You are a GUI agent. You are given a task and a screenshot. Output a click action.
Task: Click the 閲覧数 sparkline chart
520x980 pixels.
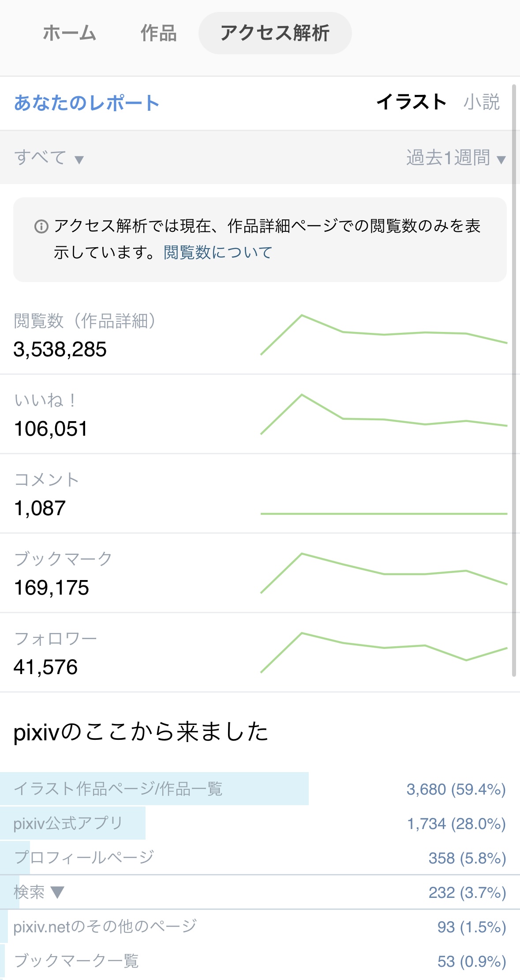[x=384, y=335]
